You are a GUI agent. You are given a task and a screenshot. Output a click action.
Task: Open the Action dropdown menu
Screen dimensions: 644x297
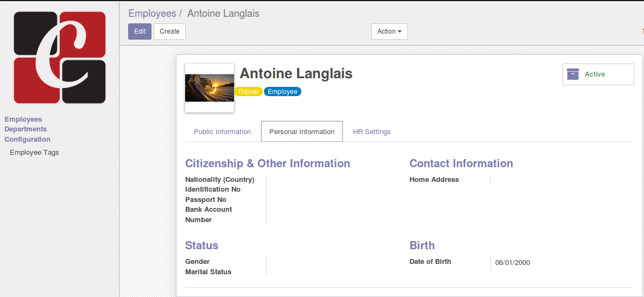[389, 31]
